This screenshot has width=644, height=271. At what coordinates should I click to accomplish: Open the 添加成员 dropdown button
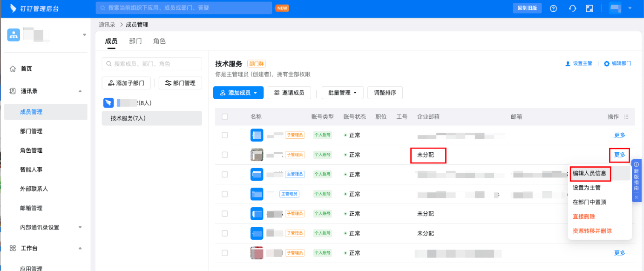click(x=238, y=93)
